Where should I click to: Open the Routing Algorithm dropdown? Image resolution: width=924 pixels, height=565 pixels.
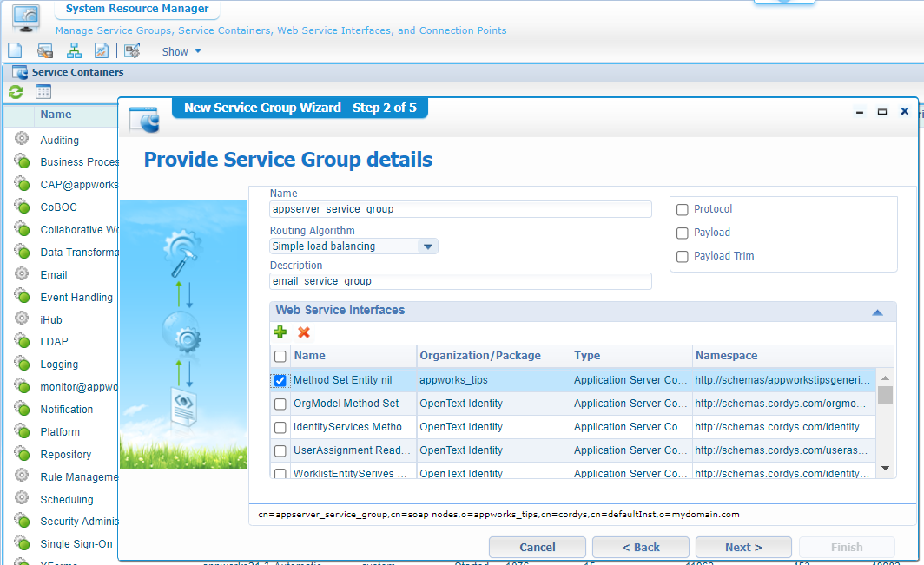(x=426, y=246)
